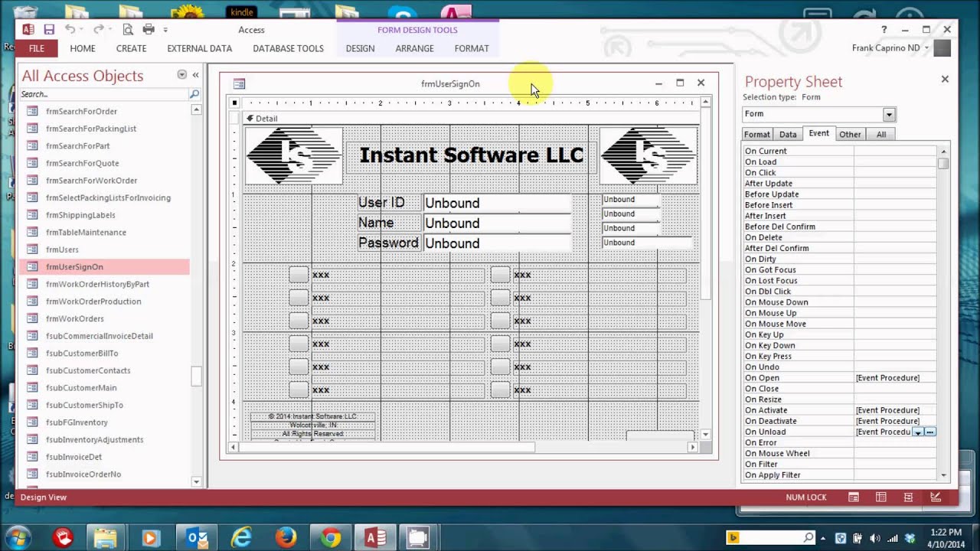Click the Windows Explorer folder on the taskbar

pos(106,538)
